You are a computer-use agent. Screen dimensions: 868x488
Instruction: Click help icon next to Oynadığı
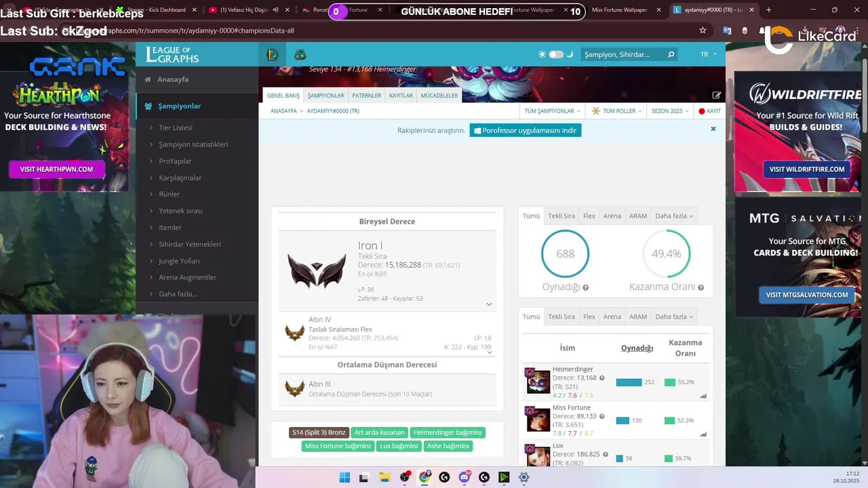tap(585, 287)
